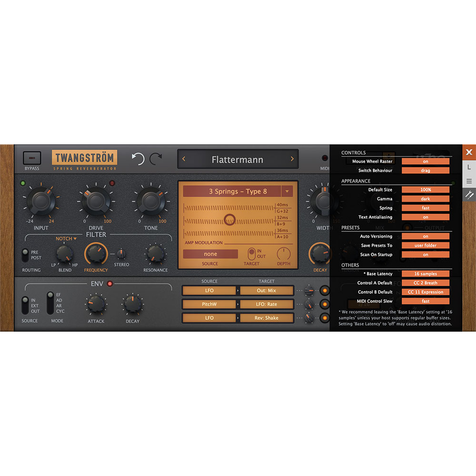
Task: Open the settings wrench-and-pencil icon
Action: coord(469,195)
